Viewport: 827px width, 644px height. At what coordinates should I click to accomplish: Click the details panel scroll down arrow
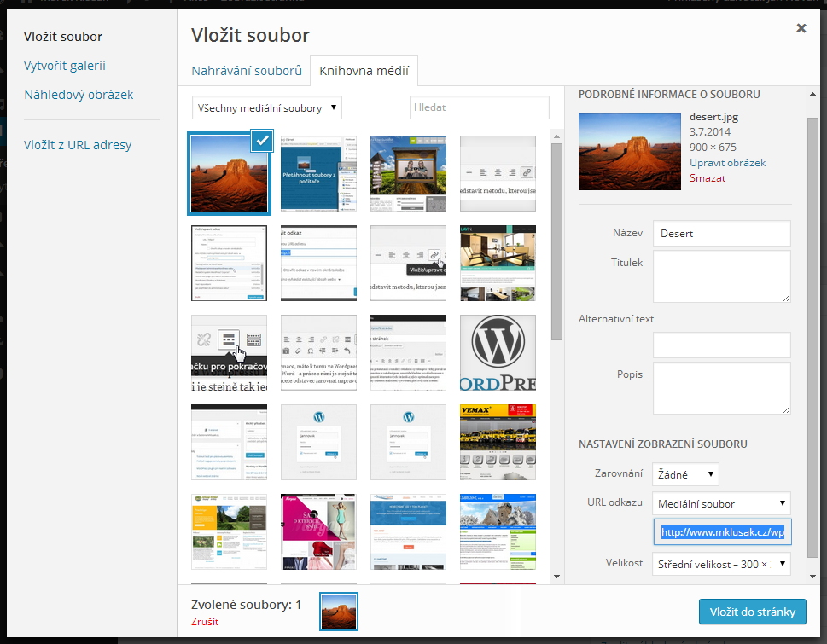812,577
